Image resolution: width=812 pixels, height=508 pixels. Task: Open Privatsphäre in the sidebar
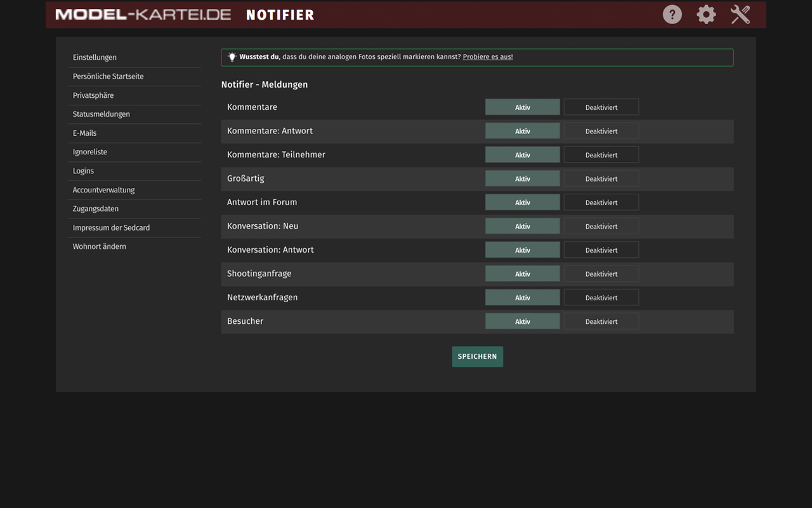point(134,96)
